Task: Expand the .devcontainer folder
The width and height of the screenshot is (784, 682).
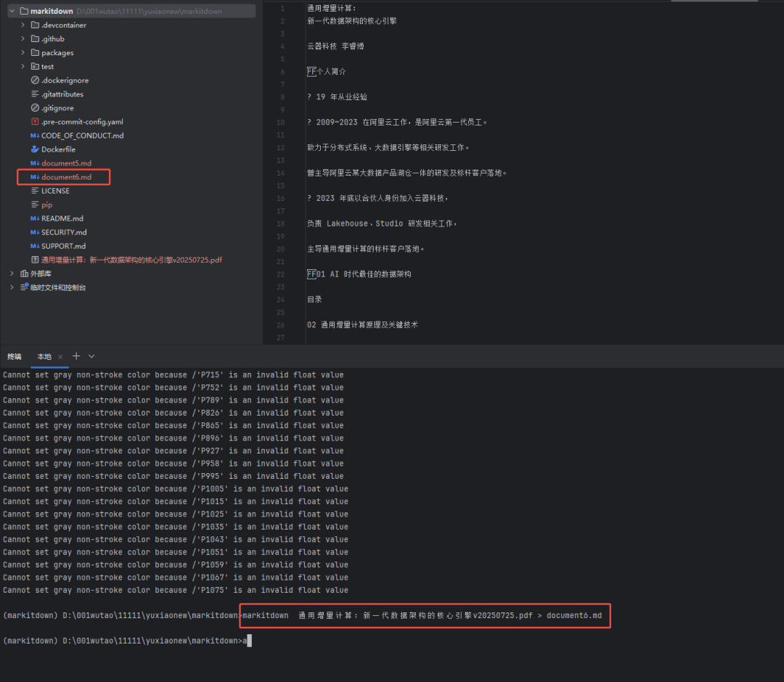Action: (x=22, y=24)
